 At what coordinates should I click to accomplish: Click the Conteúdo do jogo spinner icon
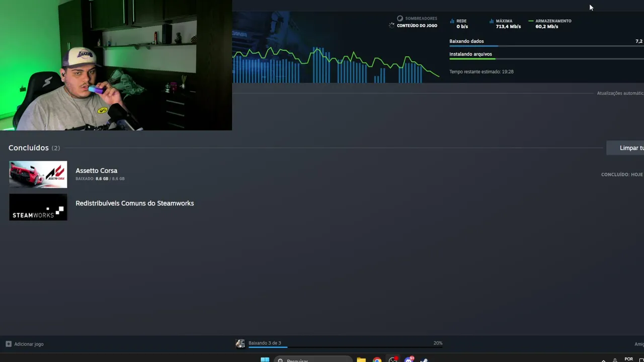click(x=392, y=25)
